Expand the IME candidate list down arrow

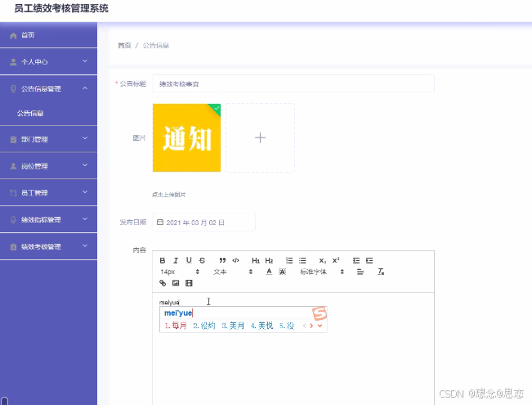point(320,326)
